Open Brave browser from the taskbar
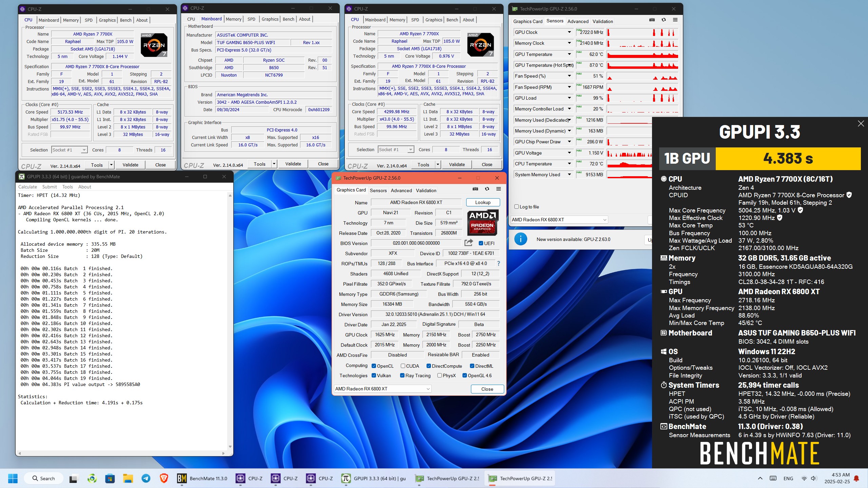The width and height of the screenshot is (868, 488). tap(164, 479)
